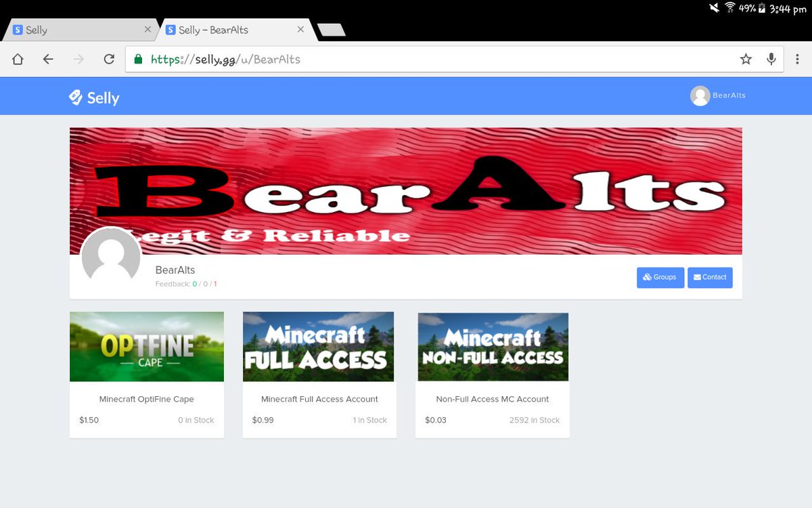
Task: Open the Chrome three-dot menu
Action: 798,59
